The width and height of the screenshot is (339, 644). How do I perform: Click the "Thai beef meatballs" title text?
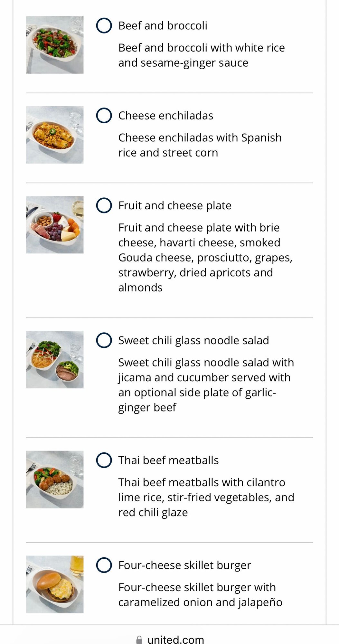(168, 460)
